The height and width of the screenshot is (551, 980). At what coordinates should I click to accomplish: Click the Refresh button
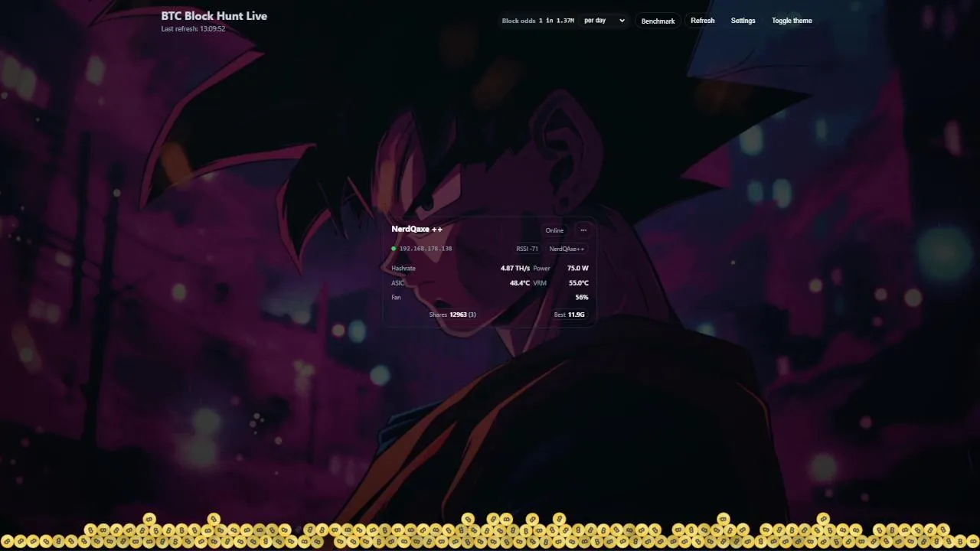703,21
